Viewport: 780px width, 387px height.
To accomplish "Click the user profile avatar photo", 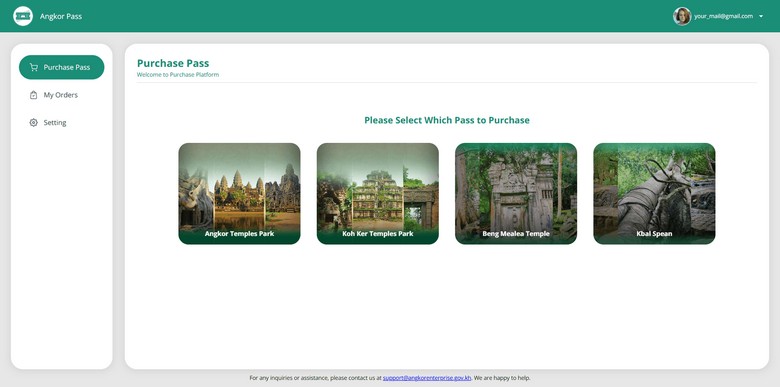I will click(x=682, y=16).
